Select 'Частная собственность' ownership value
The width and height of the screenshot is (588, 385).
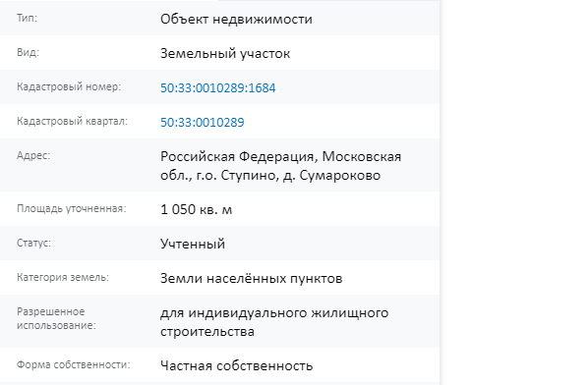pos(236,365)
